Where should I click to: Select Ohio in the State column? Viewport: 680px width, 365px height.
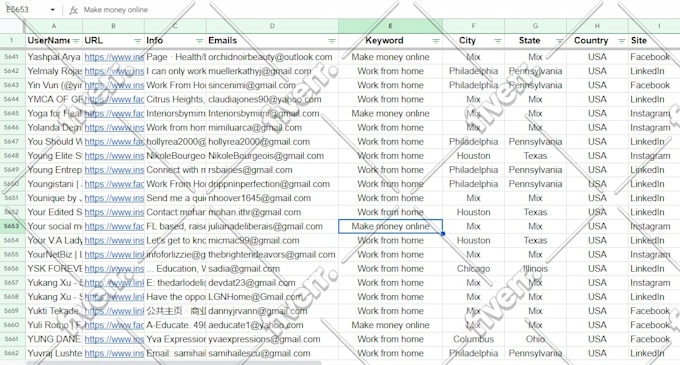tap(535, 339)
